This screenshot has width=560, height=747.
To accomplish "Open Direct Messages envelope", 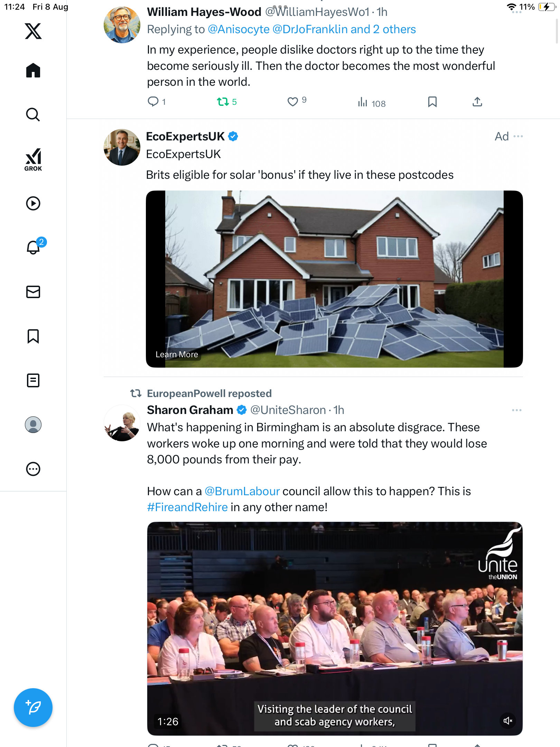I will [x=33, y=292].
